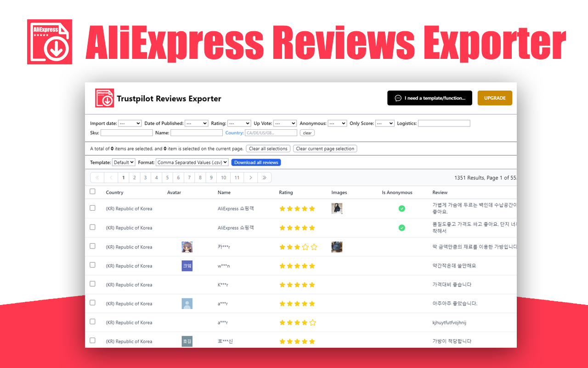The height and width of the screenshot is (368, 588).
Task: Open the Import date dropdown
Action: pos(130,123)
